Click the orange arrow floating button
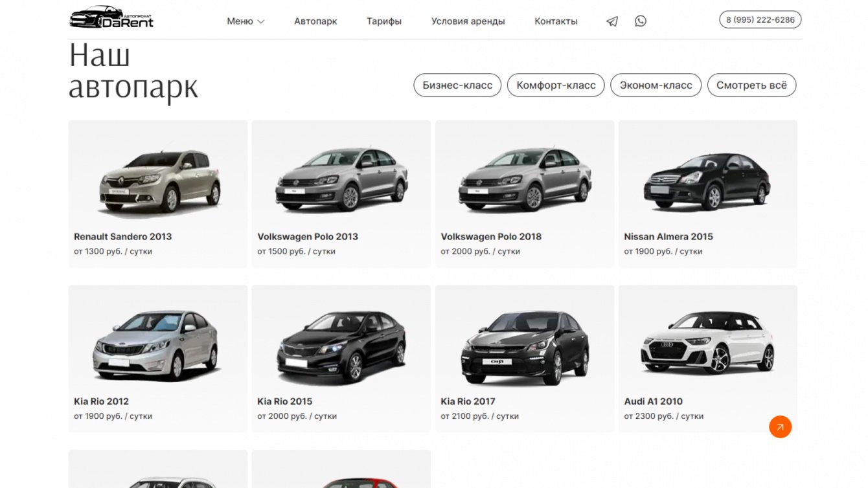The width and height of the screenshot is (868, 488). [780, 427]
